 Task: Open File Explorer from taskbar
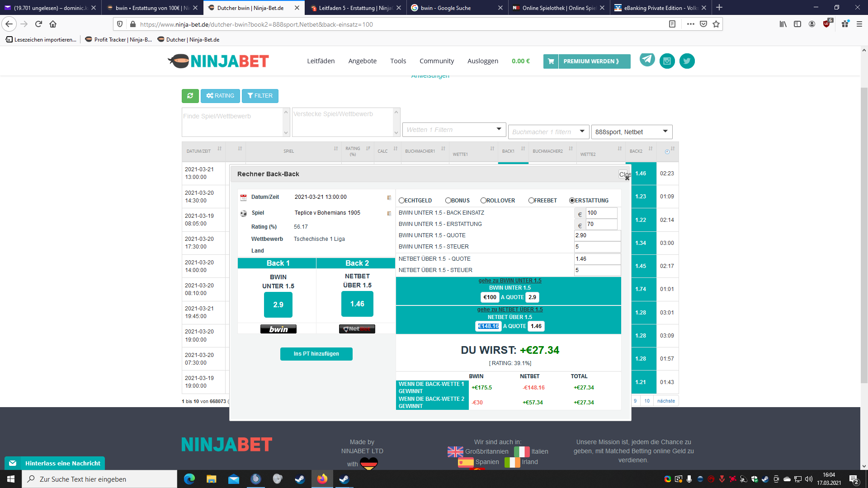212,479
